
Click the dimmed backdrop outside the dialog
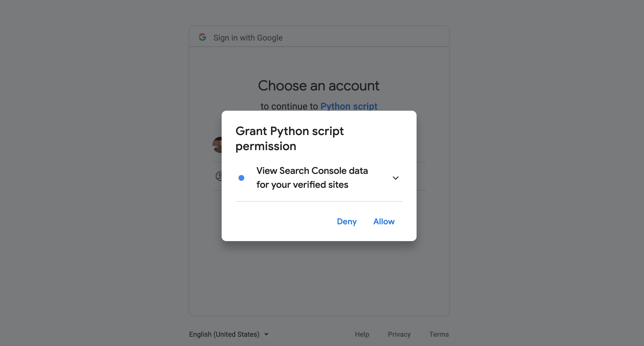click(x=87, y=174)
